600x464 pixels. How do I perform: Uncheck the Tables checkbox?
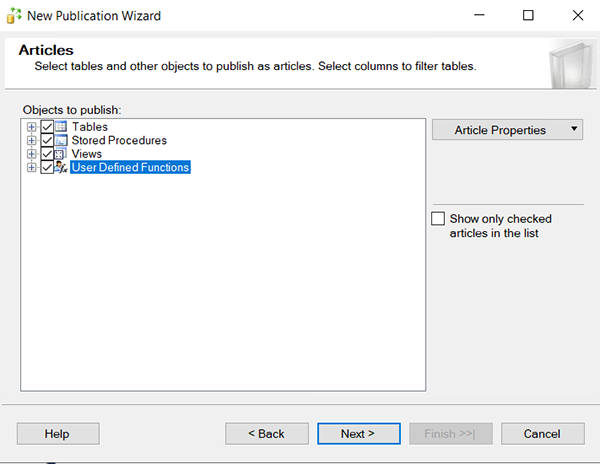pos(46,127)
